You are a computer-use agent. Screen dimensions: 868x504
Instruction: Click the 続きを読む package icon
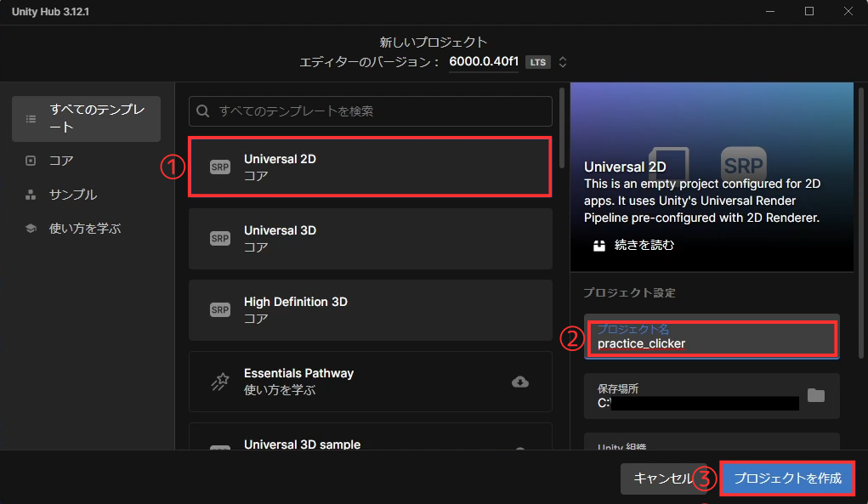click(x=599, y=245)
